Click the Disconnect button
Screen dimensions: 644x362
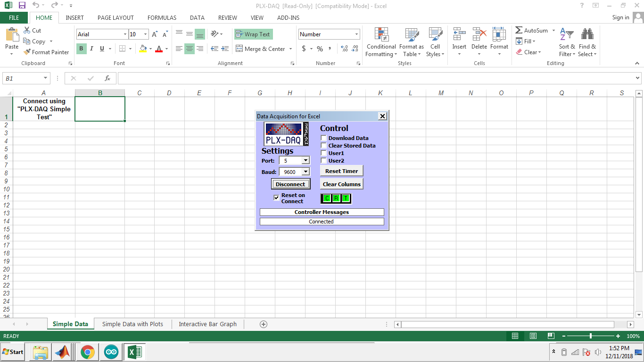[290, 184]
